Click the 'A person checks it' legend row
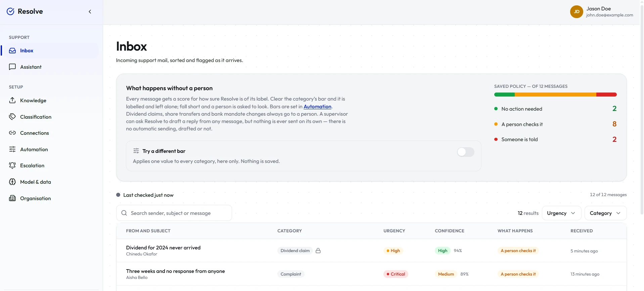644x291 pixels. coord(555,124)
